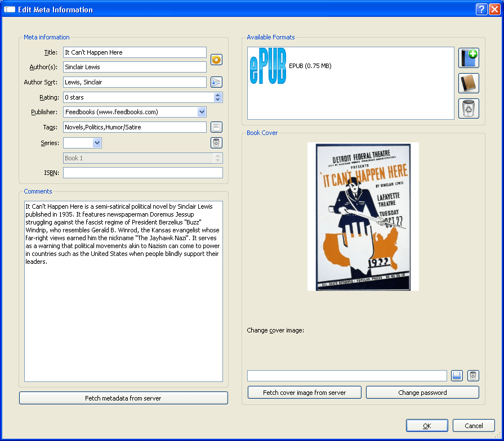Remove the selected format with the trash icon

pyautogui.click(x=469, y=109)
